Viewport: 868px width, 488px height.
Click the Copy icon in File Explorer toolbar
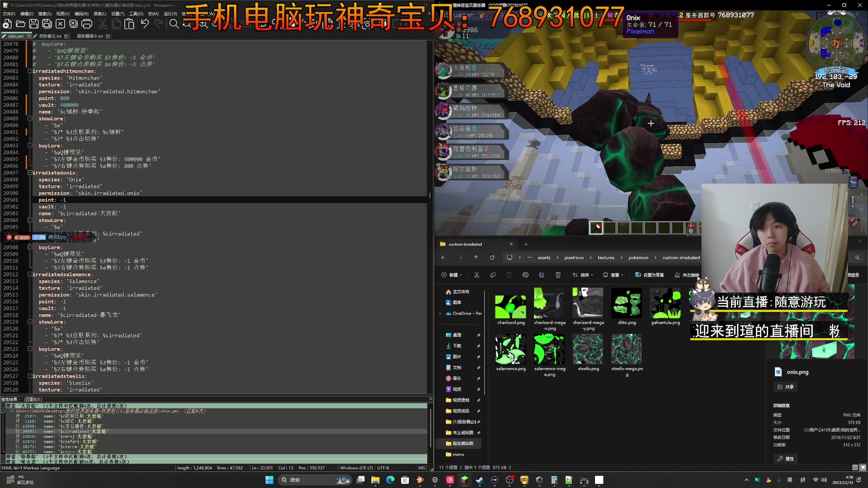(493, 275)
